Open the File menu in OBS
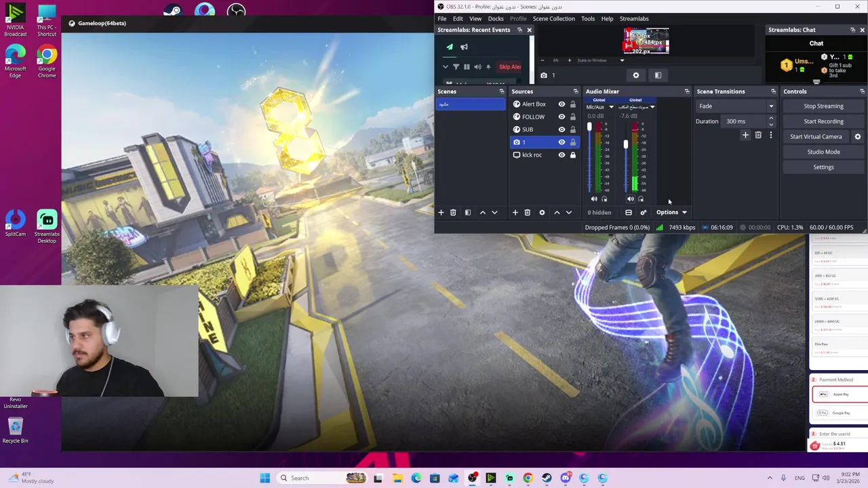Viewport: 868px width, 488px height. pos(442,19)
